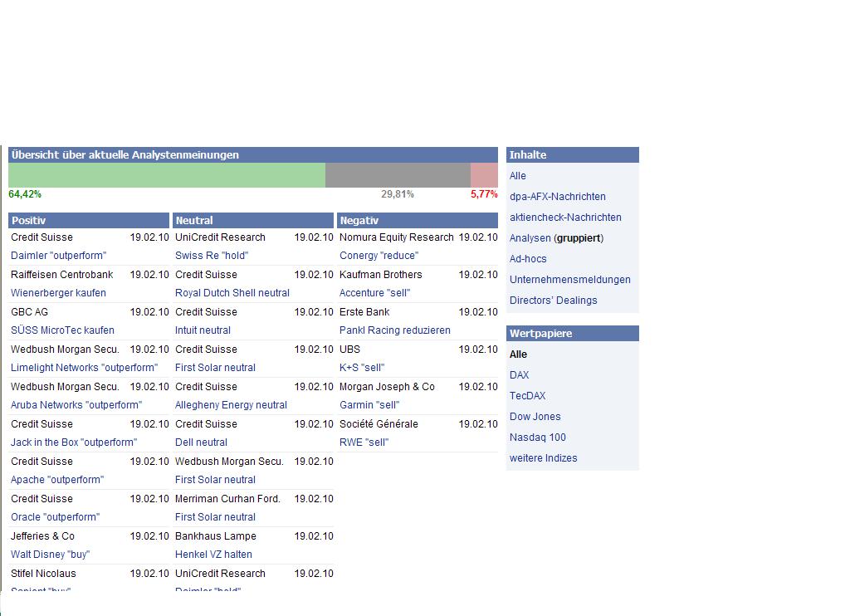
Task: Click Kaufman Brothers analyst name
Action: [380, 275]
